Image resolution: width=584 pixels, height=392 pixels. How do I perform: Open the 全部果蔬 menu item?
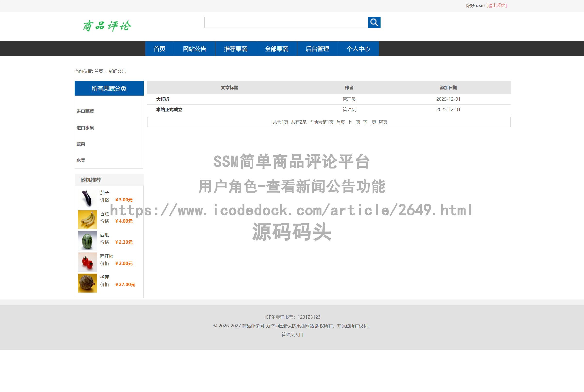(276, 49)
